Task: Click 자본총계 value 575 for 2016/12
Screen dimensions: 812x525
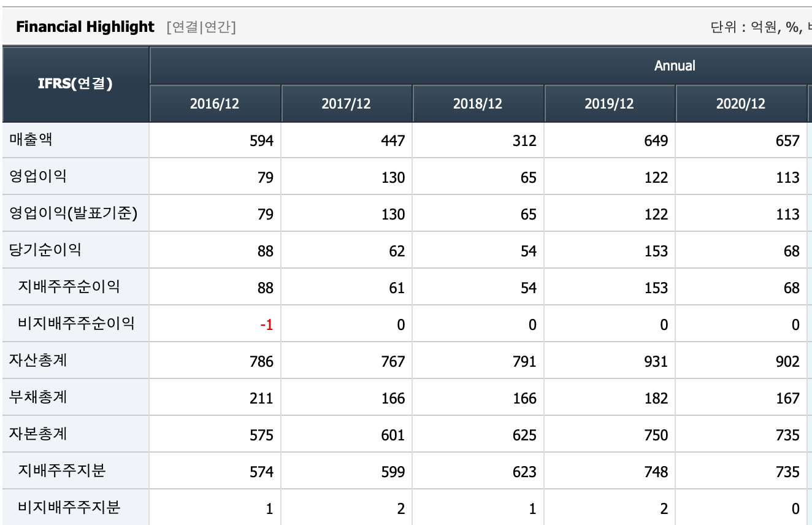Action: (x=261, y=435)
